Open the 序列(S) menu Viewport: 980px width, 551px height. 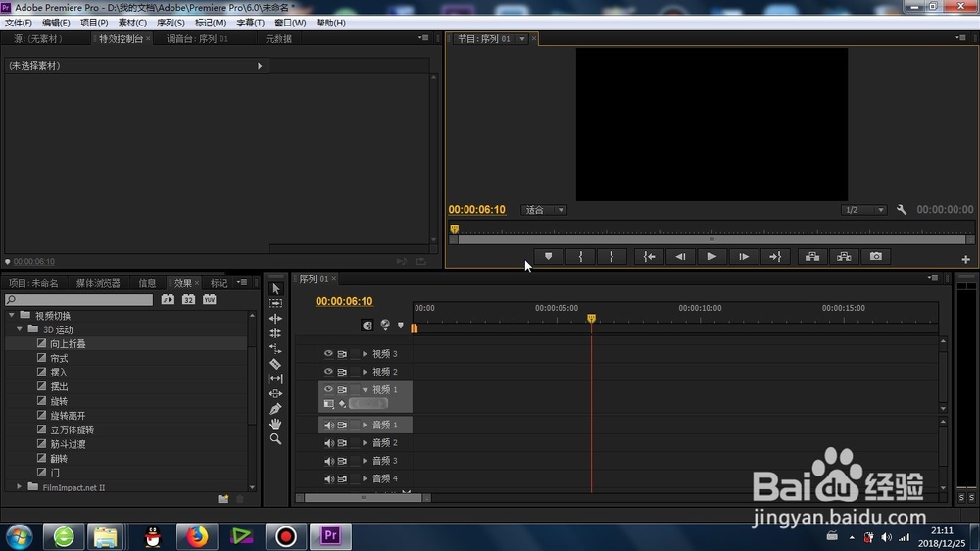coord(171,23)
